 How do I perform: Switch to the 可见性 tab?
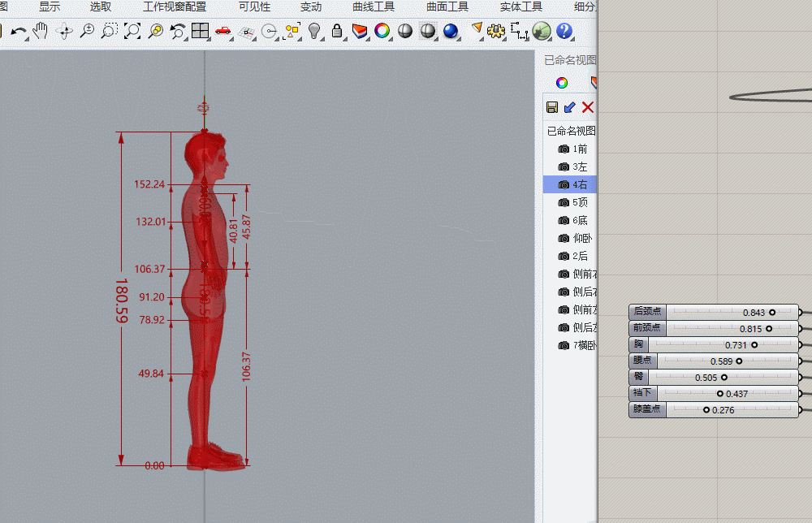[254, 7]
